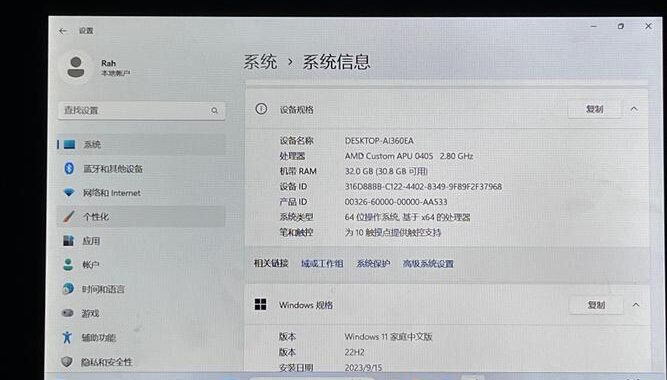The width and height of the screenshot is (667, 380).
Task: Collapse the 设备规格 section chevron
Action: pyautogui.click(x=634, y=109)
